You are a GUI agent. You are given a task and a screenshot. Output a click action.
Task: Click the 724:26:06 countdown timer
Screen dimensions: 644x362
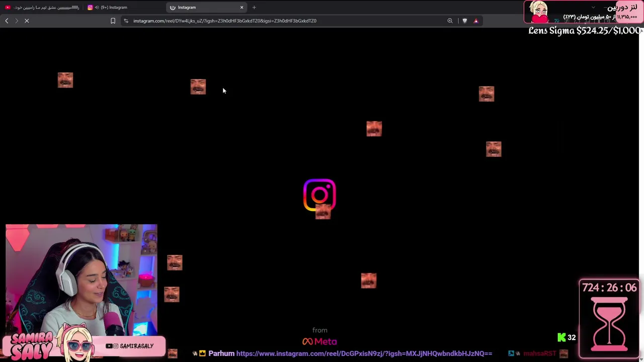coord(609,288)
